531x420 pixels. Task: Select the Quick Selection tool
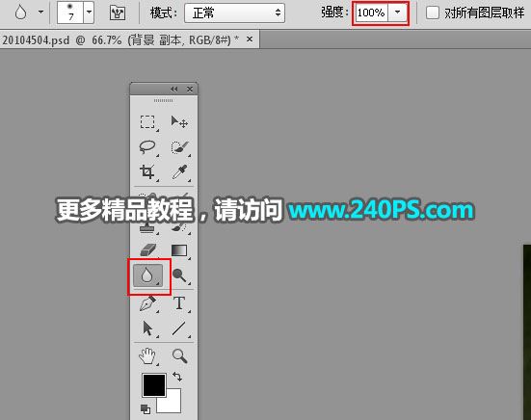pos(179,147)
